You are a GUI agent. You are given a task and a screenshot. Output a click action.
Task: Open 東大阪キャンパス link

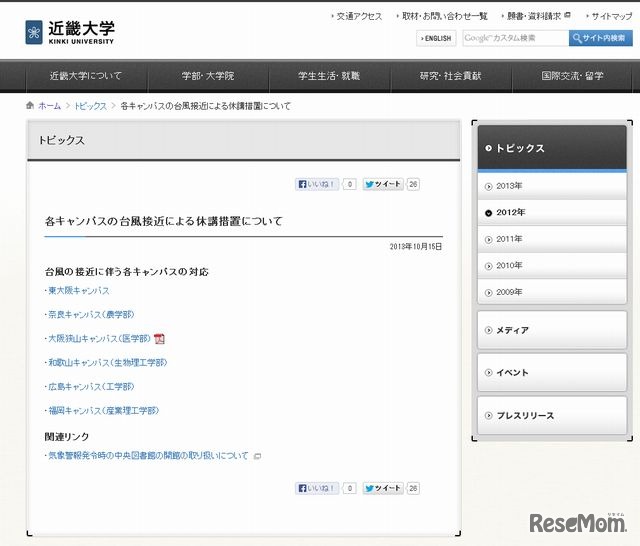(x=79, y=291)
